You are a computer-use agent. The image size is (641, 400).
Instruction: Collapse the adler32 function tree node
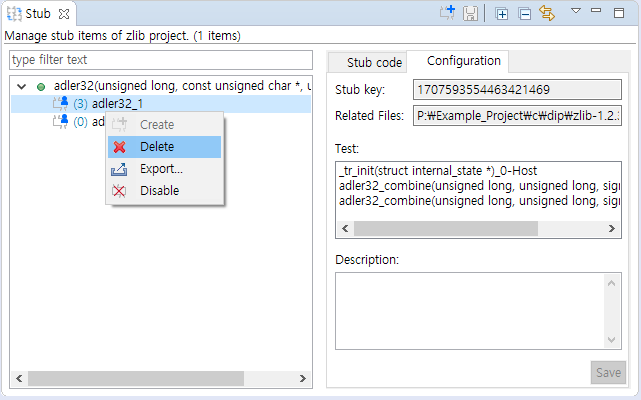coord(21,87)
